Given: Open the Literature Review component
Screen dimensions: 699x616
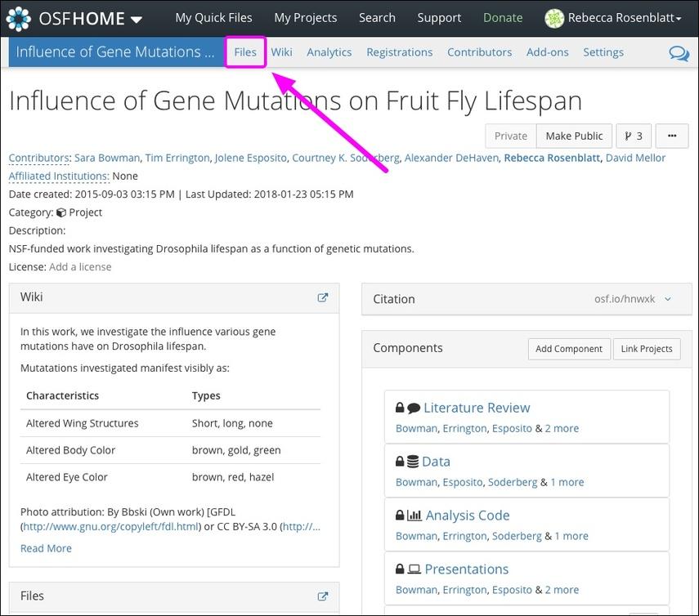Looking at the screenshot, I should (477, 408).
